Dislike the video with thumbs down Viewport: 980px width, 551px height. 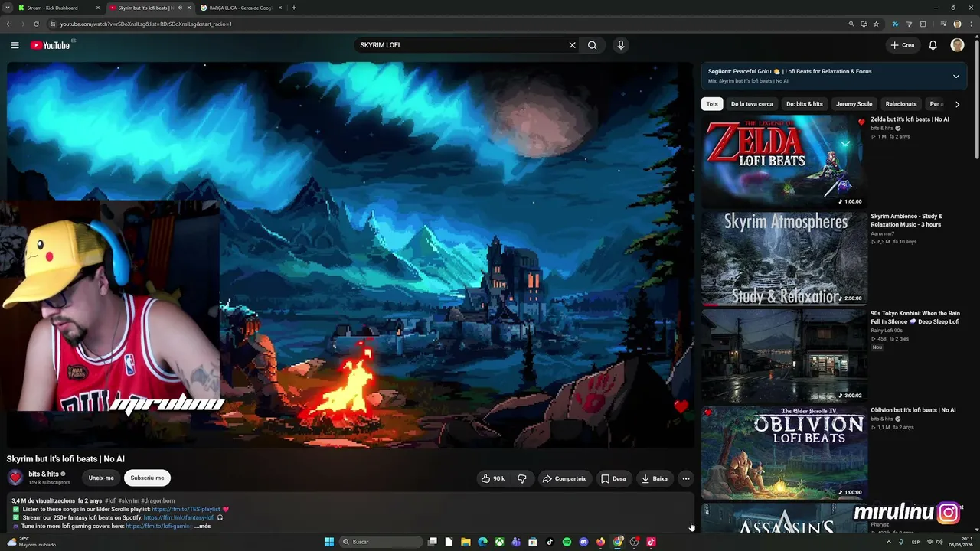(522, 478)
